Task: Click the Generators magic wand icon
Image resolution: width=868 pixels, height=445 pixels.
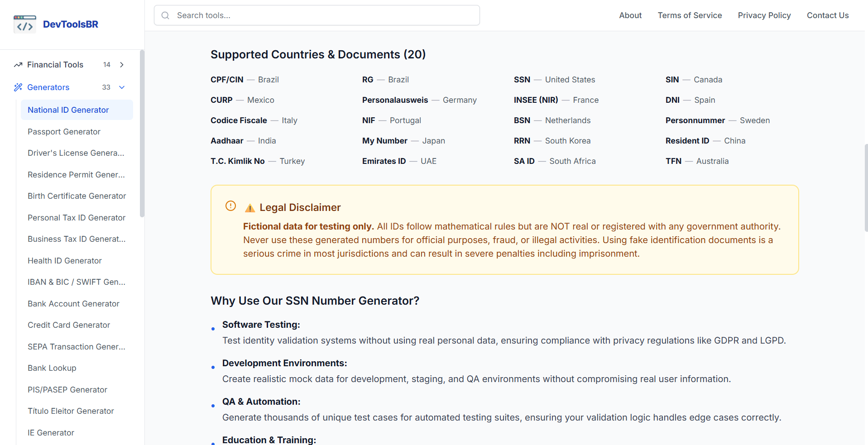Action: (x=18, y=87)
